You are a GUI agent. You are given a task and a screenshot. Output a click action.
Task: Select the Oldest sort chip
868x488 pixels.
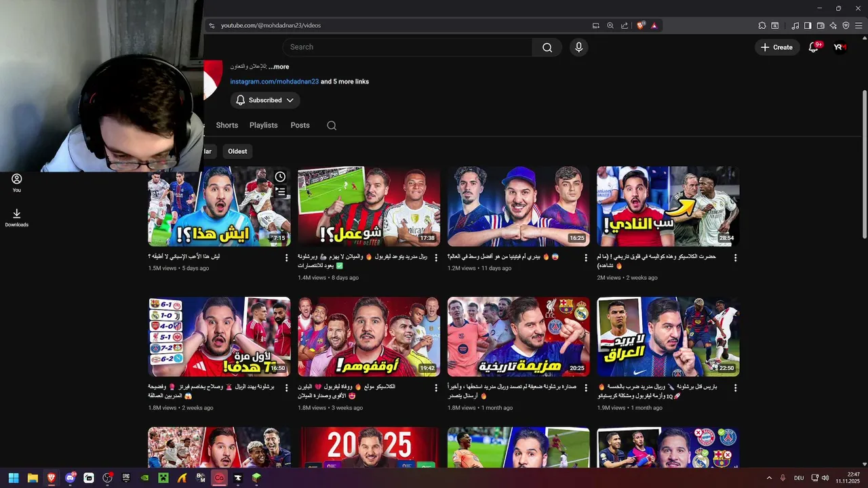237,151
